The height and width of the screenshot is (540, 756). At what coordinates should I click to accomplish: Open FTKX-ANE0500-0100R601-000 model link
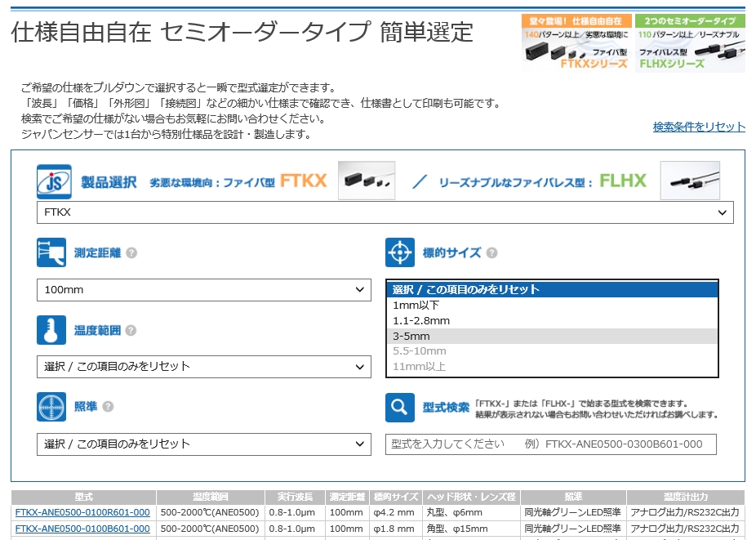point(82,512)
